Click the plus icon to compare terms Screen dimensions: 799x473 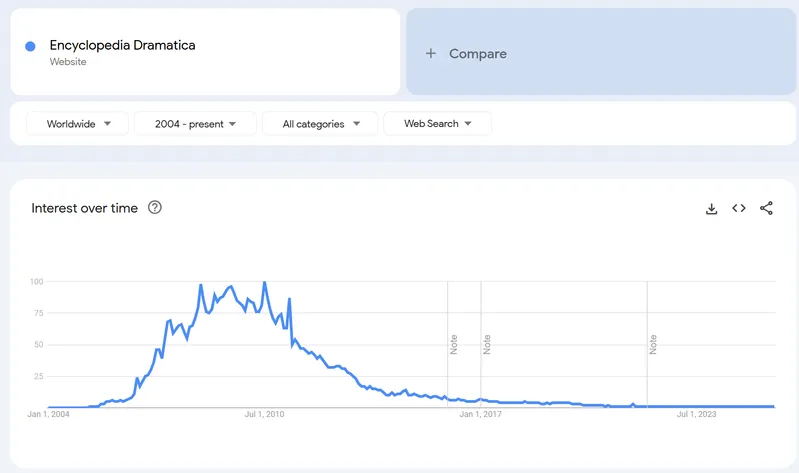click(x=431, y=53)
